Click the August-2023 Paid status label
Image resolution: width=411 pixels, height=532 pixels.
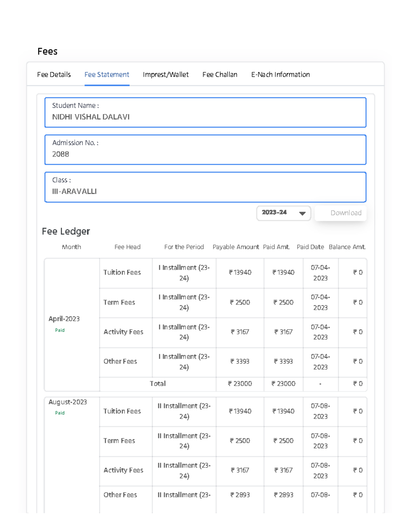(60, 413)
